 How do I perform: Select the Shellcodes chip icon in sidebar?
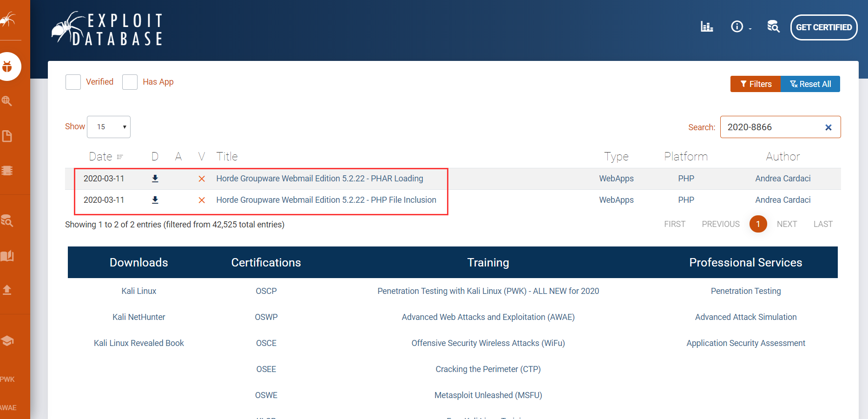[7, 170]
